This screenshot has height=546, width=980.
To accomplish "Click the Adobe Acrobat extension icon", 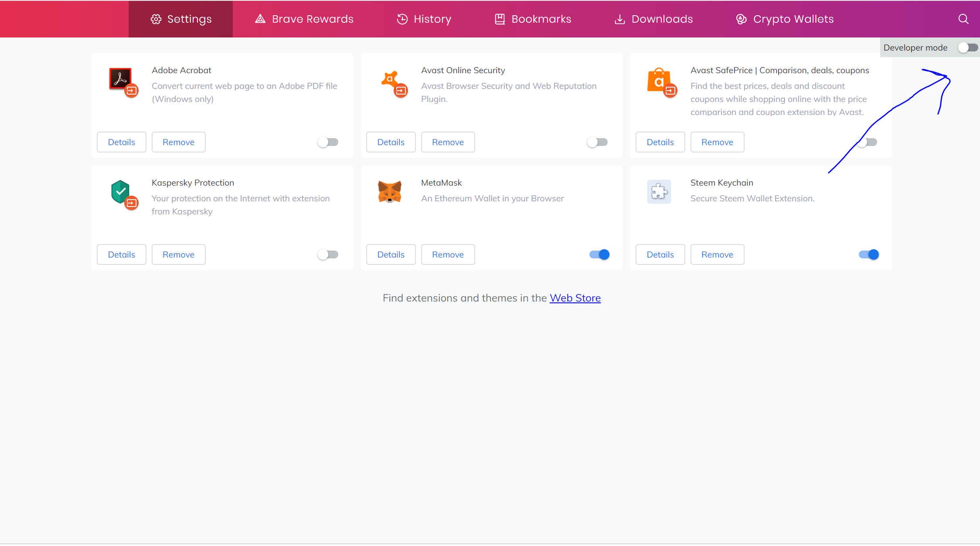I will [120, 79].
